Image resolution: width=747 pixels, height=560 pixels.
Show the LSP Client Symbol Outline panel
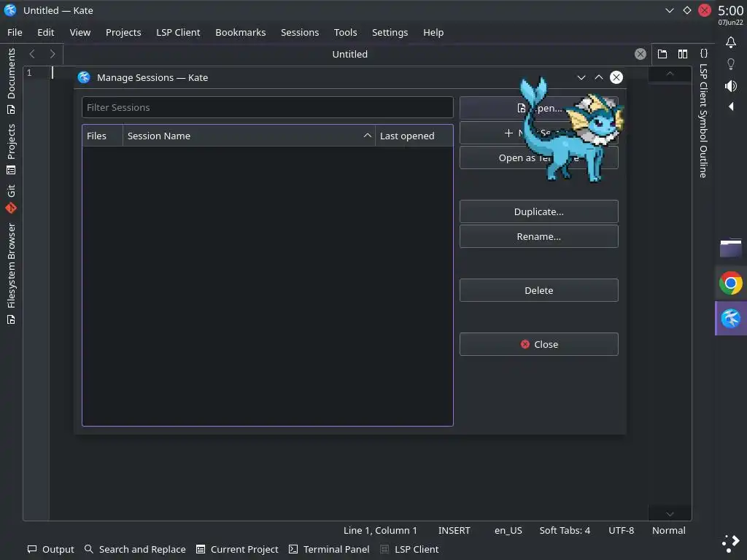[703, 113]
